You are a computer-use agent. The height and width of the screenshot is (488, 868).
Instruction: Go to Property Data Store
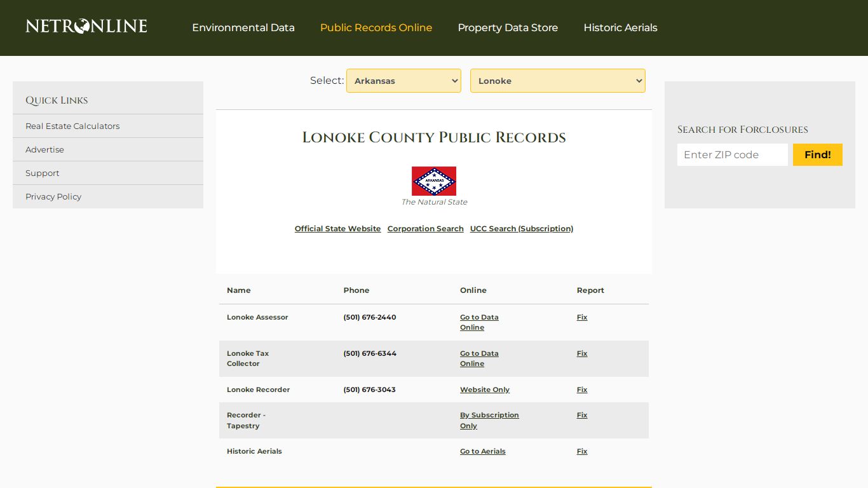point(508,27)
